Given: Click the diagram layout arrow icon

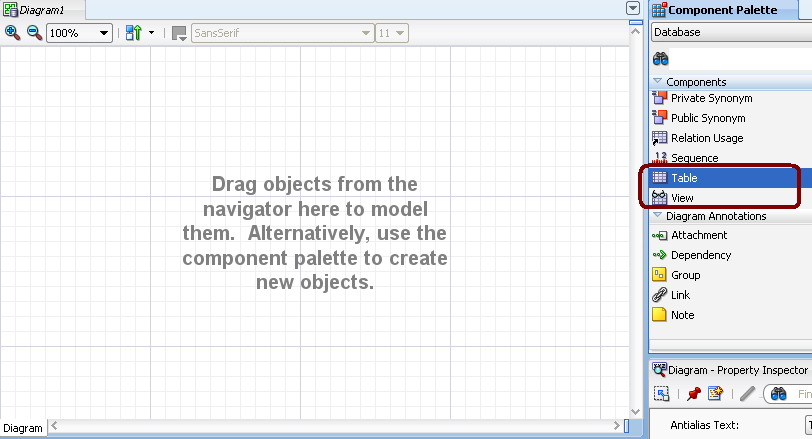Looking at the screenshot, I should (x=134, y=33).
